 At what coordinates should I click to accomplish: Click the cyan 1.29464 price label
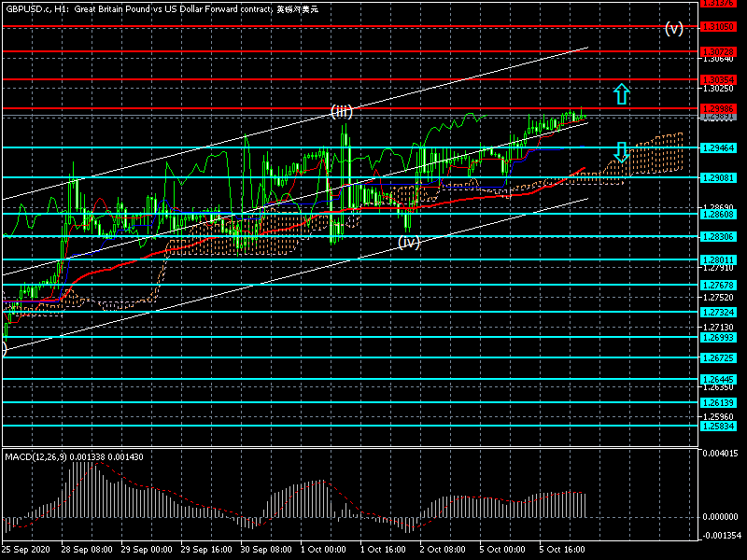coord(718,148)
